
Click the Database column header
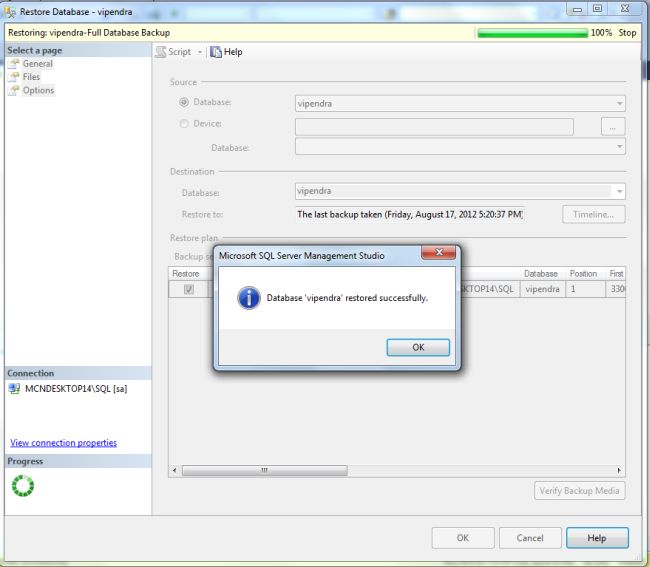click(541, 274)
